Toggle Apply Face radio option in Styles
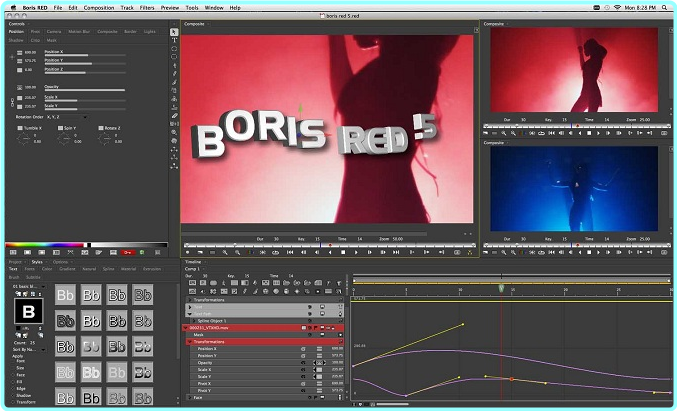The image size is (677, 411). (13, 375)
